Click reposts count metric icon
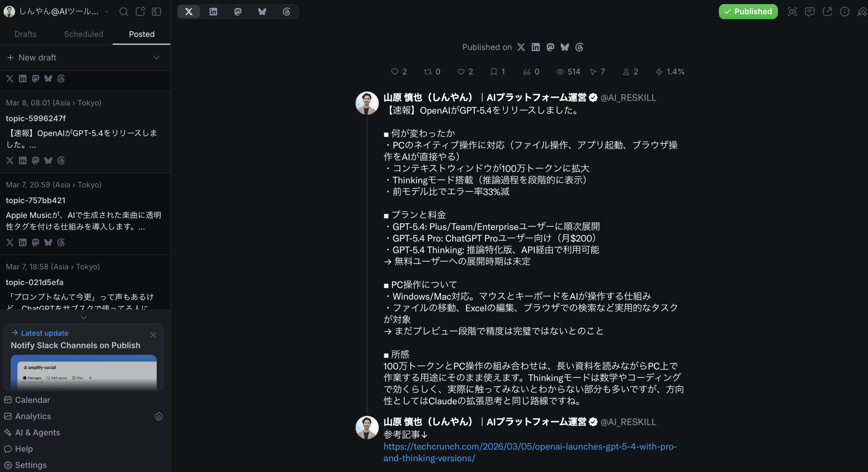The height and width of the screenshot is (472, 868). [428, 72]
